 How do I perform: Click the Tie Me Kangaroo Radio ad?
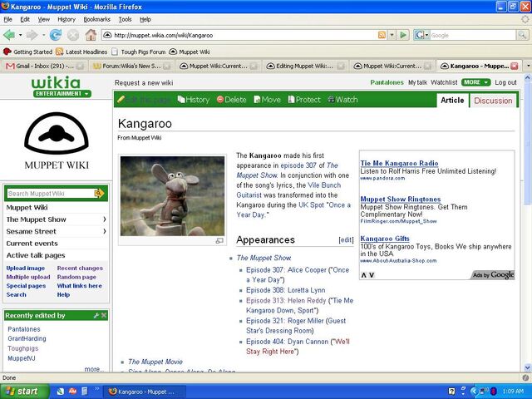(399, 163)
